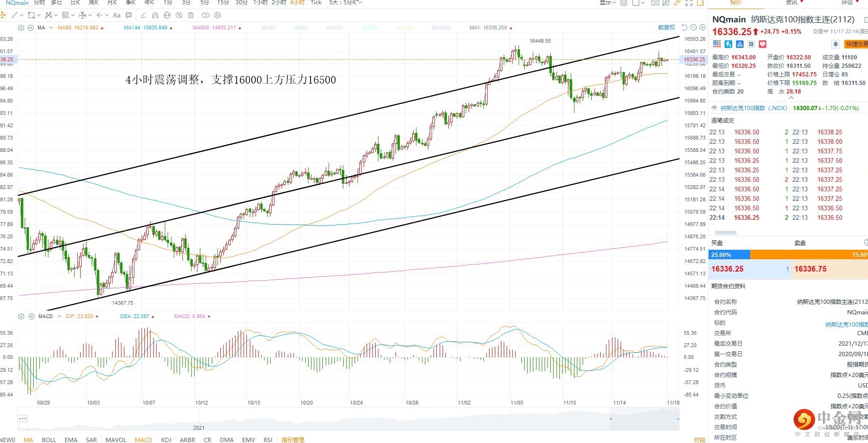Expand line tool dropdown arrow
Viewport: 868px width, 443px height.
click(x=21, y=15)
